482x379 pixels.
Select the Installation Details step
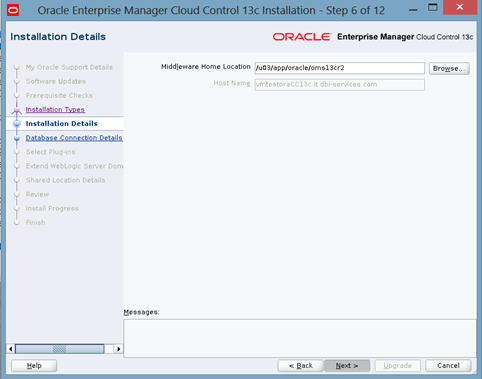click(61, 124)
